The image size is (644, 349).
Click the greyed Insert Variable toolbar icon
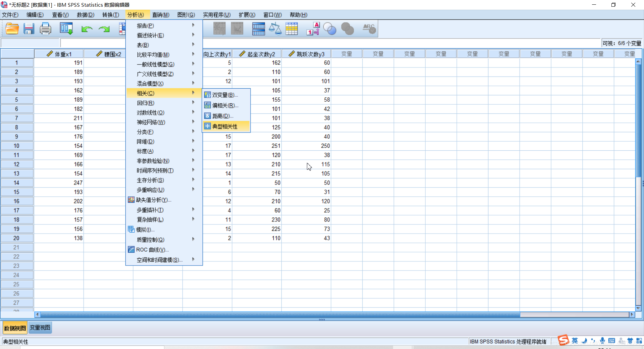tap(237, 29)
